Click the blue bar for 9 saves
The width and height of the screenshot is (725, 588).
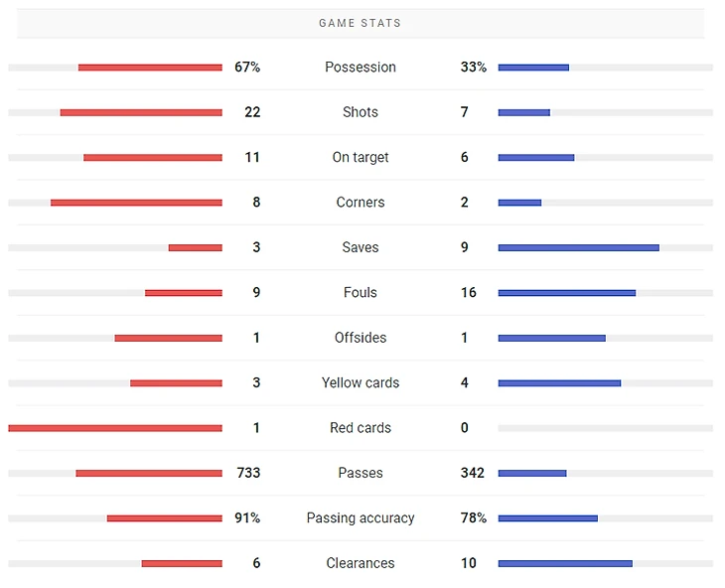[x=579, y=247]
